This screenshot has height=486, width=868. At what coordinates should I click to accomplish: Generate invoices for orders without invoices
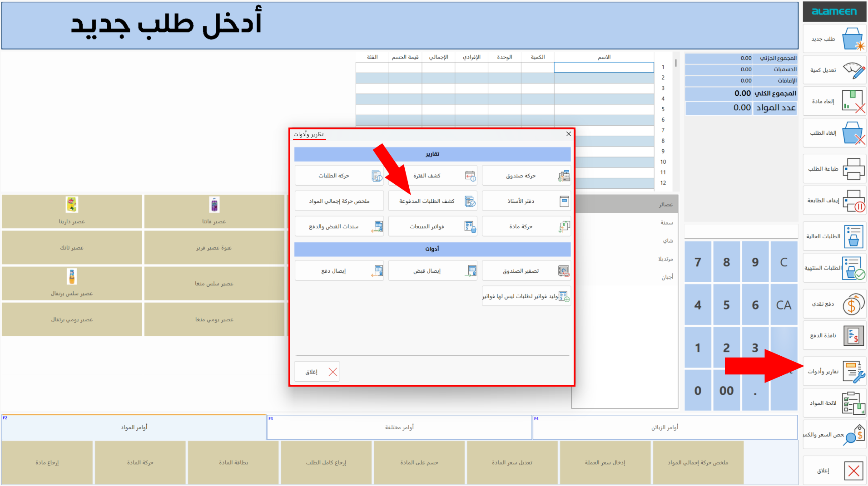(x=526, y=296)
